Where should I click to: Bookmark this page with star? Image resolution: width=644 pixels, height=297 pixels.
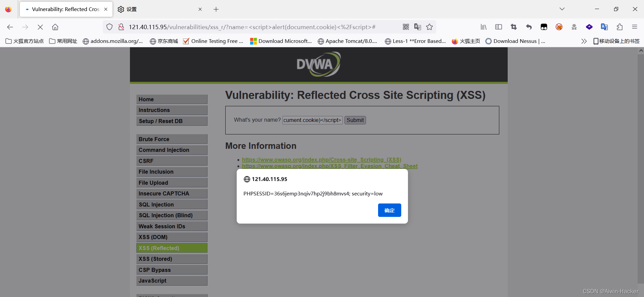(429, 27)
